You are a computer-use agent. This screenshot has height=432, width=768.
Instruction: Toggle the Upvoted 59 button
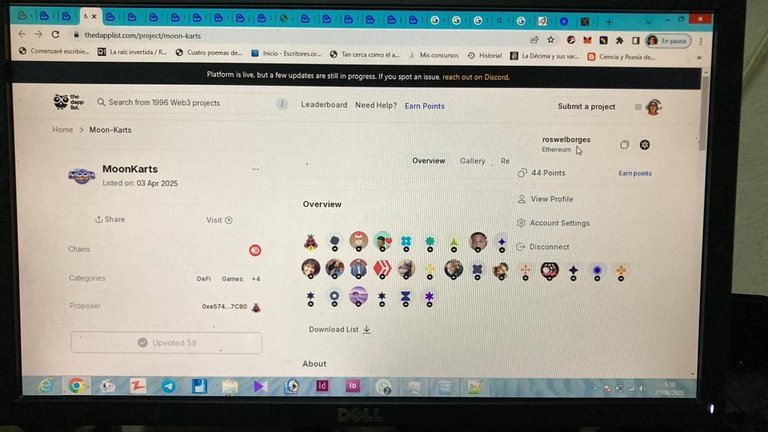tap(167, 342)
